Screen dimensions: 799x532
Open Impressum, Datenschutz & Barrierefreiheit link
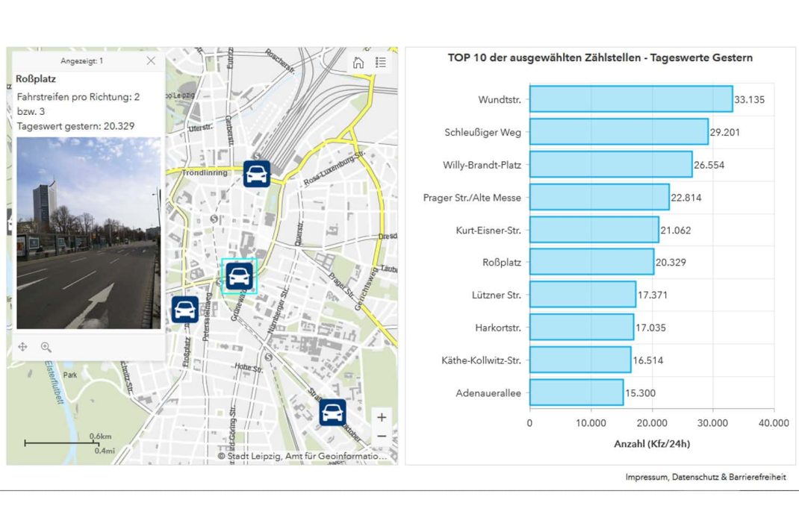706,477
